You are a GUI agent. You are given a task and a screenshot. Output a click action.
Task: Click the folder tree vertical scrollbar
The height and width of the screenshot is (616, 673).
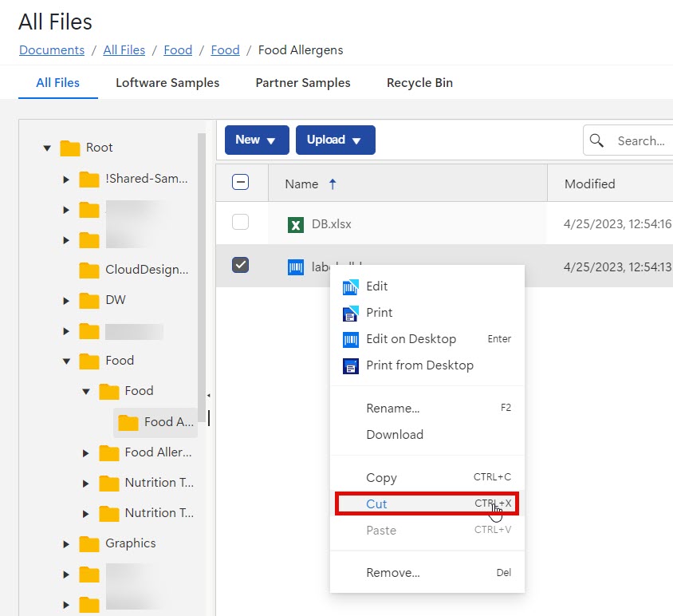[202, 279]
